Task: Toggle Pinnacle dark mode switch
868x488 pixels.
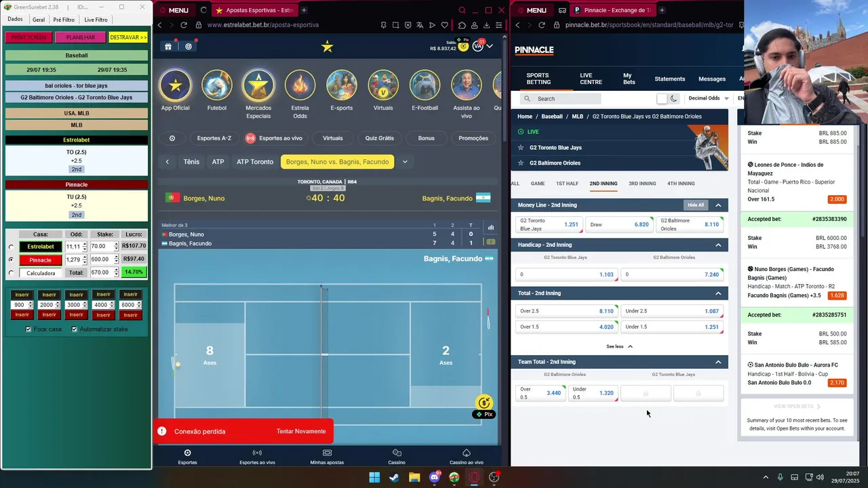Action: pos(667,98)
